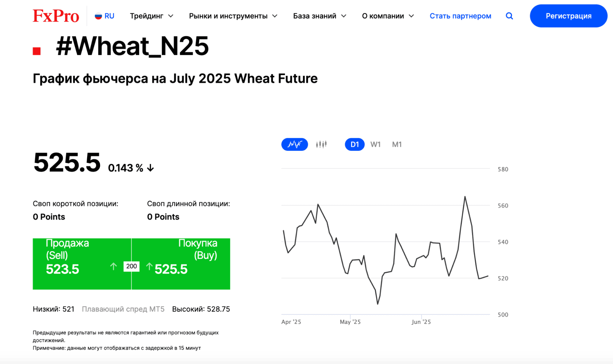Click the Russian flag language icon
The width and height of the screenshot is (613, 364).
pos(98,16)
